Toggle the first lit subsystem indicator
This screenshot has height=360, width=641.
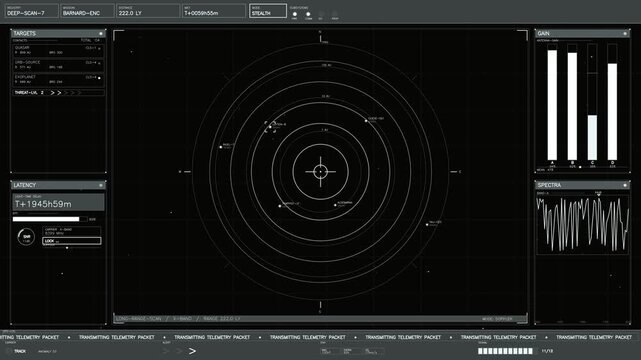295,14
